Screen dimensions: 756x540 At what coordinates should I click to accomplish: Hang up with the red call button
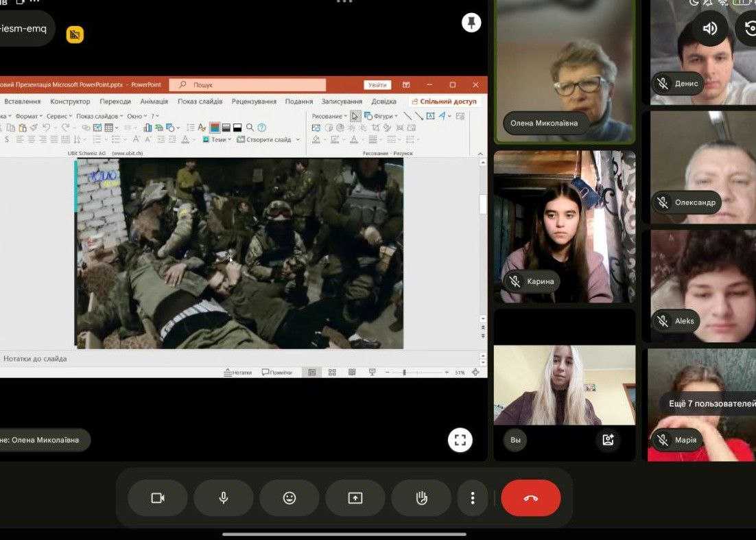[x=530, y=498]
